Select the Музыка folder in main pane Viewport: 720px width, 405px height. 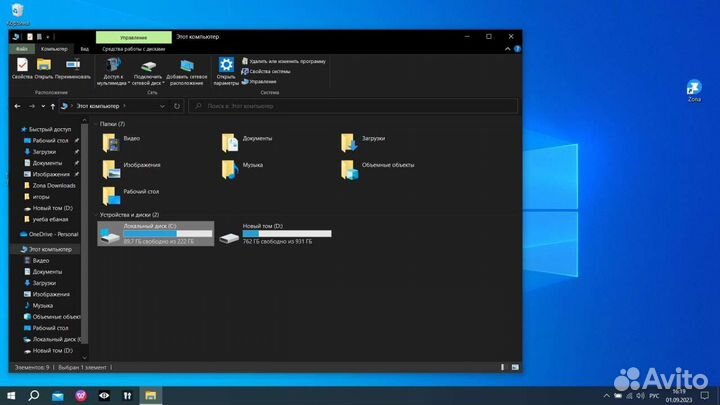(x=242, y=169)
